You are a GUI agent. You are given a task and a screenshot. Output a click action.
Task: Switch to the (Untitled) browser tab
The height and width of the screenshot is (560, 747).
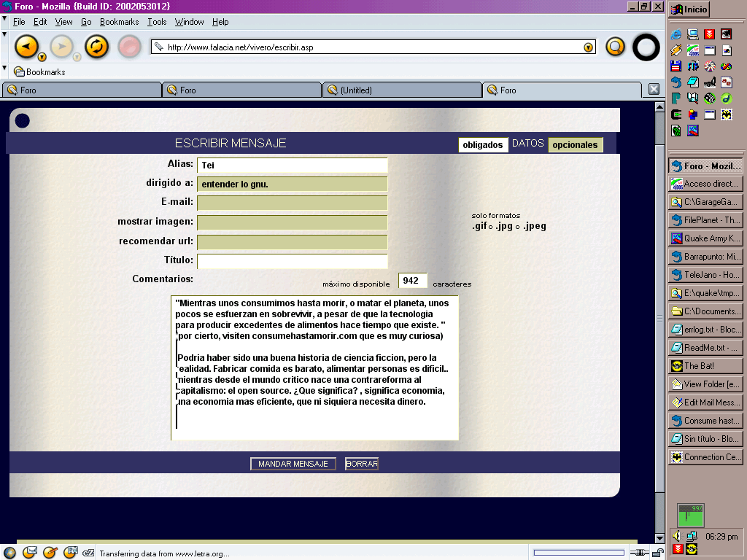[x=403, y=90]
